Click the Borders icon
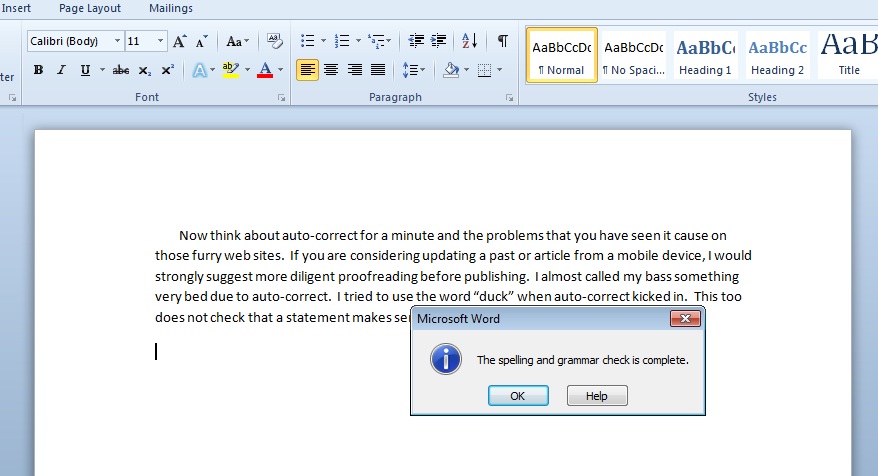Viewport: 878px width, 476px height. (x=484, y=70)
